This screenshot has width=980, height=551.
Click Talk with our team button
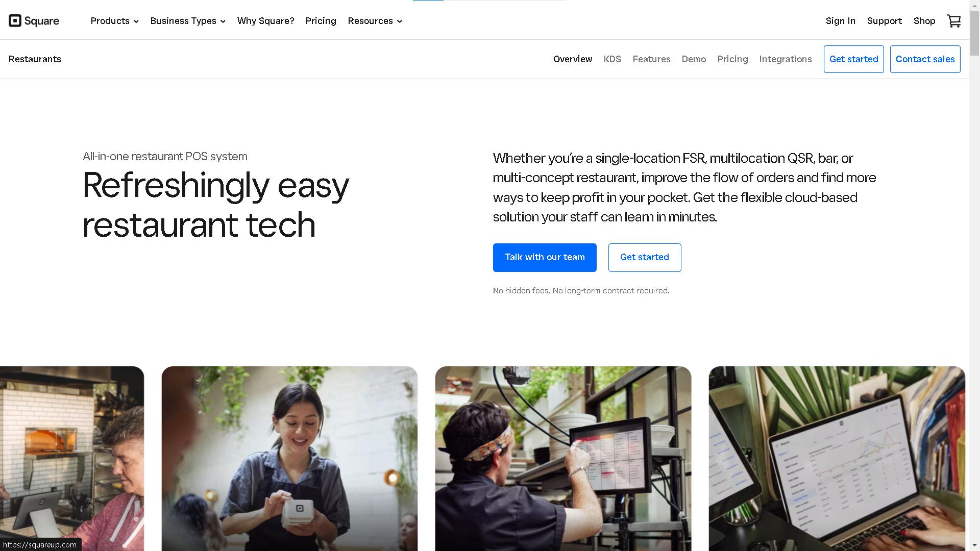coord(545,257)
